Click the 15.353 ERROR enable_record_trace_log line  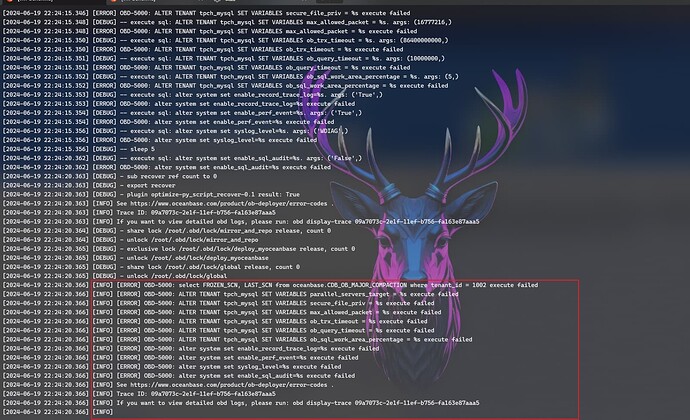coord(179,103)
